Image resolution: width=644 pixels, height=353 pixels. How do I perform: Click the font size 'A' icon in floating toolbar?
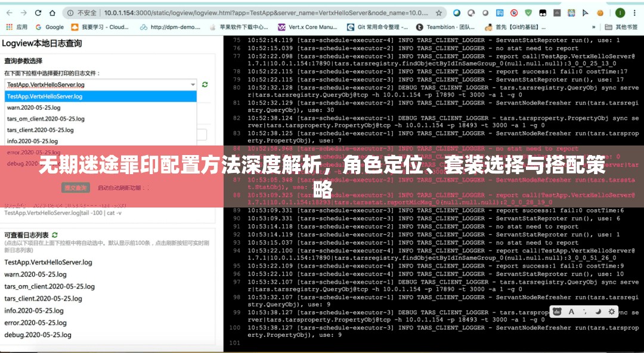[x=571, y=311]
